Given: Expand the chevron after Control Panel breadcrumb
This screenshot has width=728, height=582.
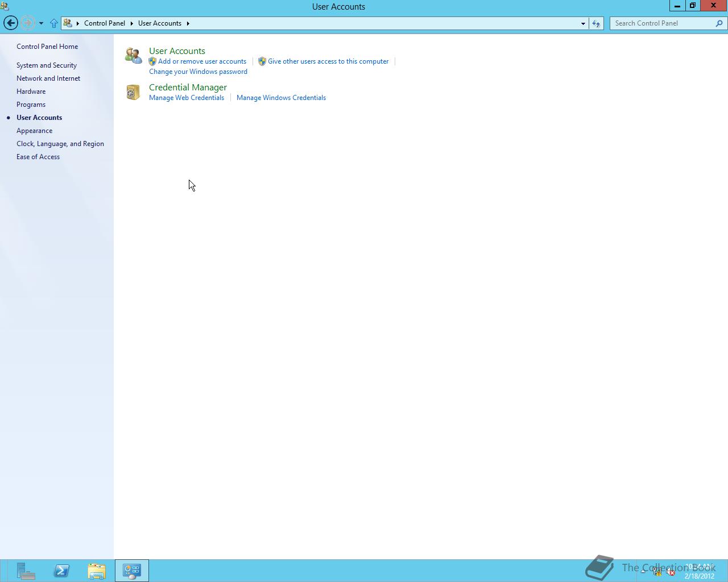Looking at the screenshot, I should [x=131, y=23].
